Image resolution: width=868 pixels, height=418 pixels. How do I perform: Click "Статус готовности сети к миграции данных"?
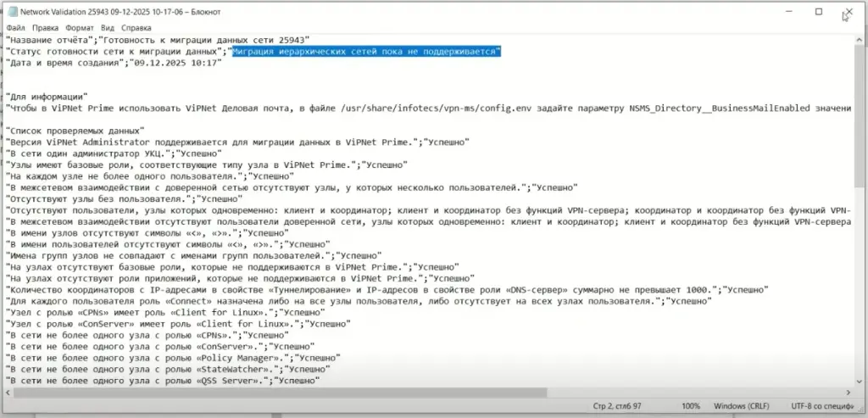click(x=114, y=52)
